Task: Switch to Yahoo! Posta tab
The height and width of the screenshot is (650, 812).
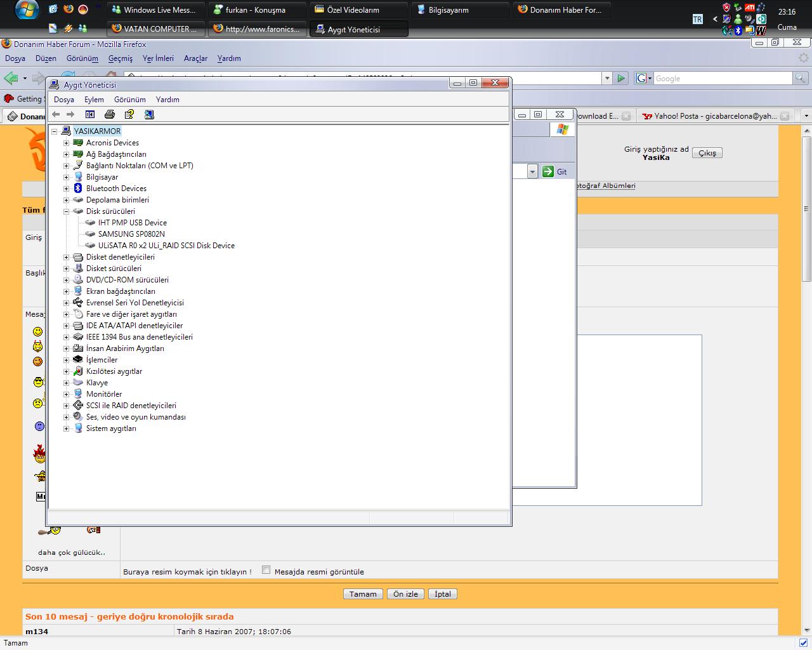Action: [x=716, y=116]
